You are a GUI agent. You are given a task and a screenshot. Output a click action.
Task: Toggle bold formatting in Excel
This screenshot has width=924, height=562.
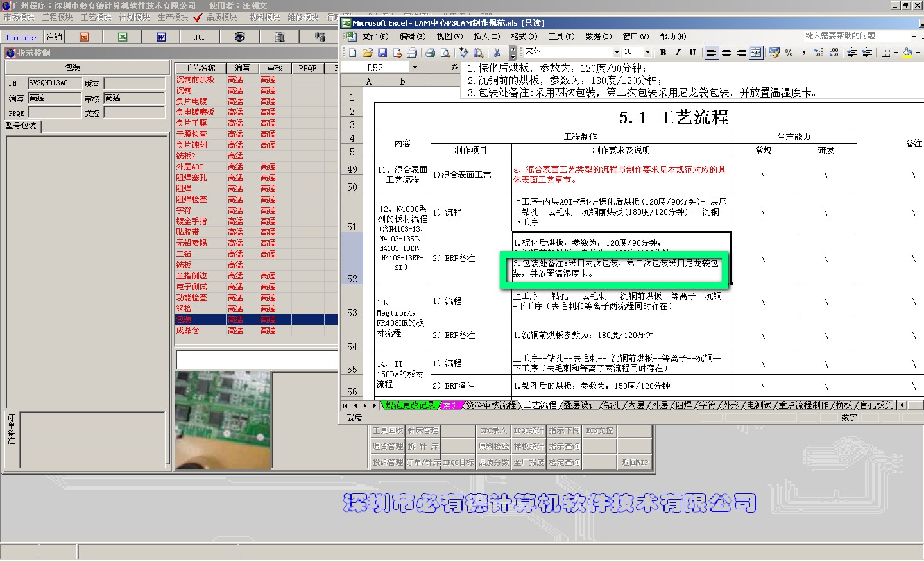(x=663, y=53)
